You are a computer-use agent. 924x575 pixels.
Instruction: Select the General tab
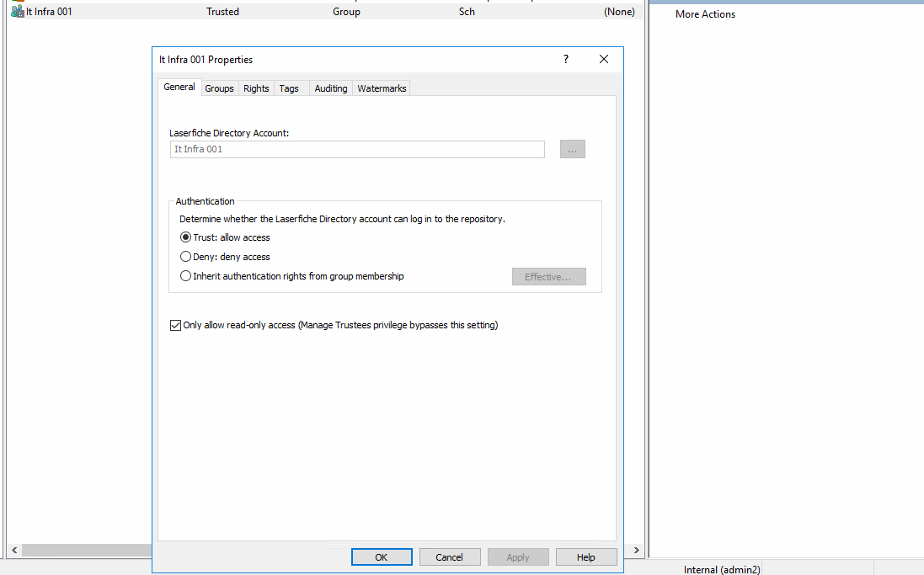coord(179,87)
